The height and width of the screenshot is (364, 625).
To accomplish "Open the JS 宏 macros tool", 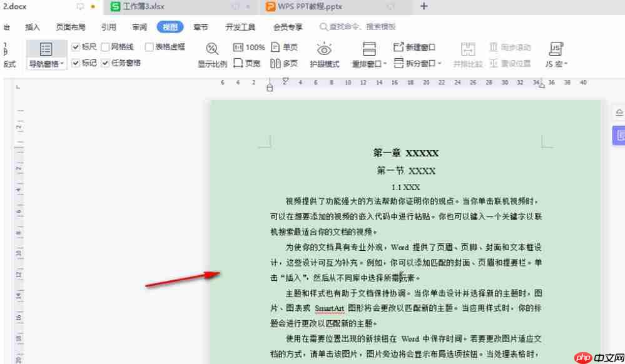I will 554,55.
